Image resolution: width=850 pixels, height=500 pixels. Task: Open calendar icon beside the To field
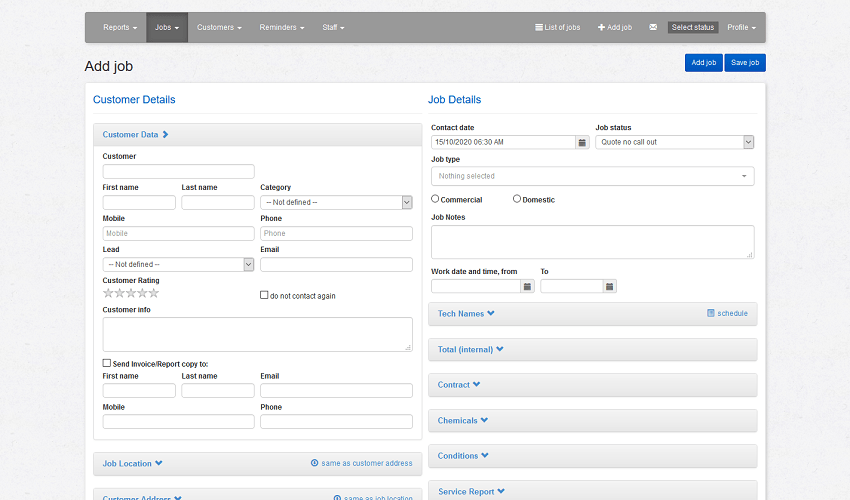609,286
